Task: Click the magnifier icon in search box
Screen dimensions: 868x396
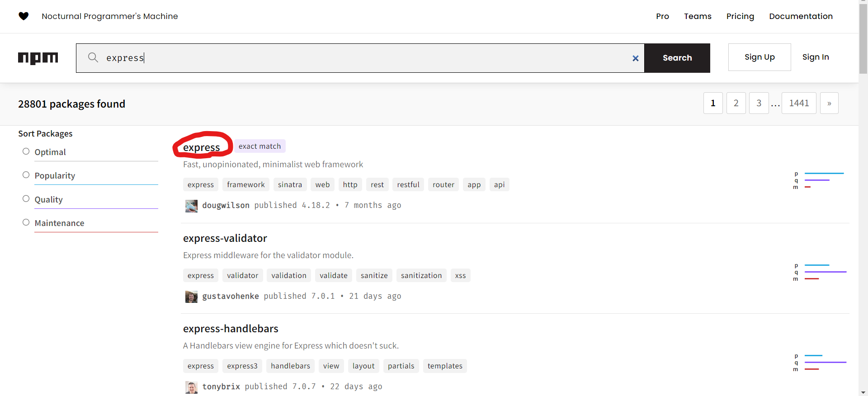Action: [93, 57]
